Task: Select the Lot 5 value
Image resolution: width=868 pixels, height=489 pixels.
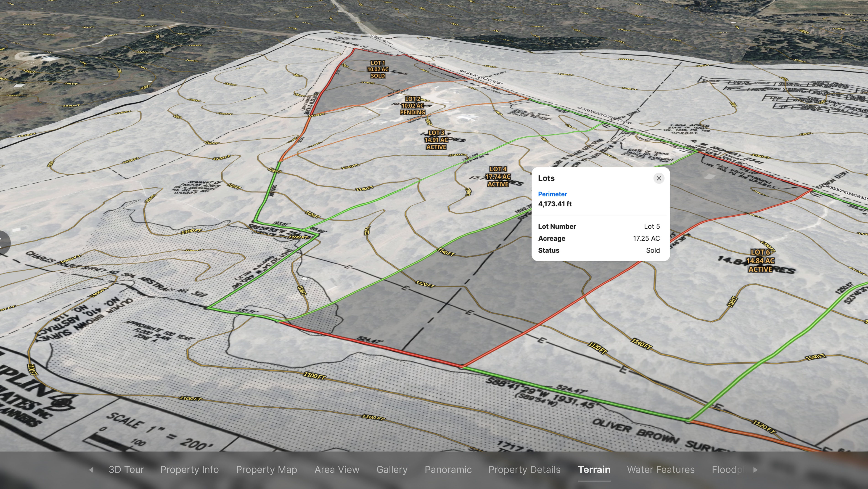Action: [652, 226]
